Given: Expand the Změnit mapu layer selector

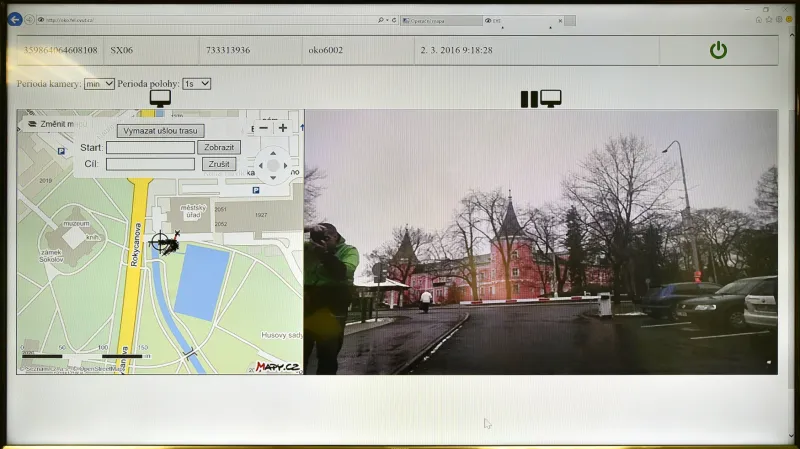Looking at the screenshot, I should click(x=48, y=125).
